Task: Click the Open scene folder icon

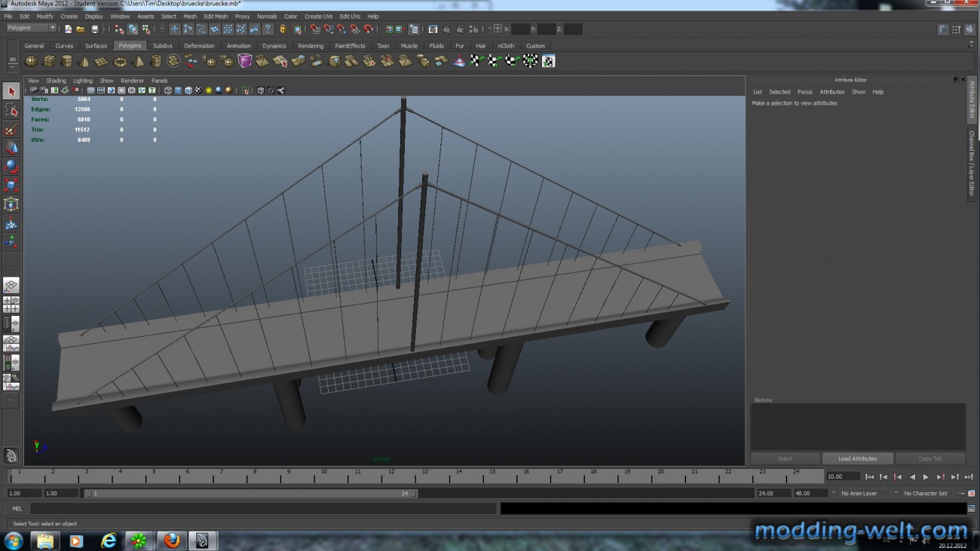Action: [81, 29]
